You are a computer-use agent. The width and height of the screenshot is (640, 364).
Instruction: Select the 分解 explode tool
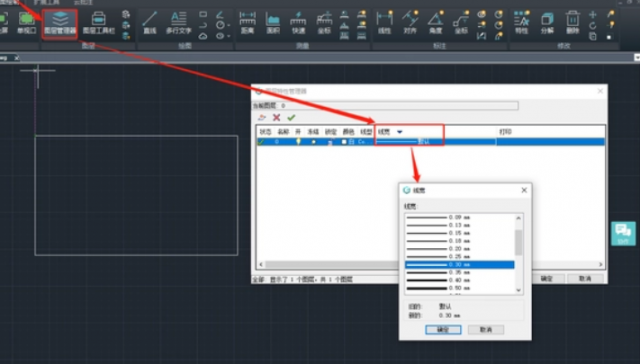coord(547,23)
